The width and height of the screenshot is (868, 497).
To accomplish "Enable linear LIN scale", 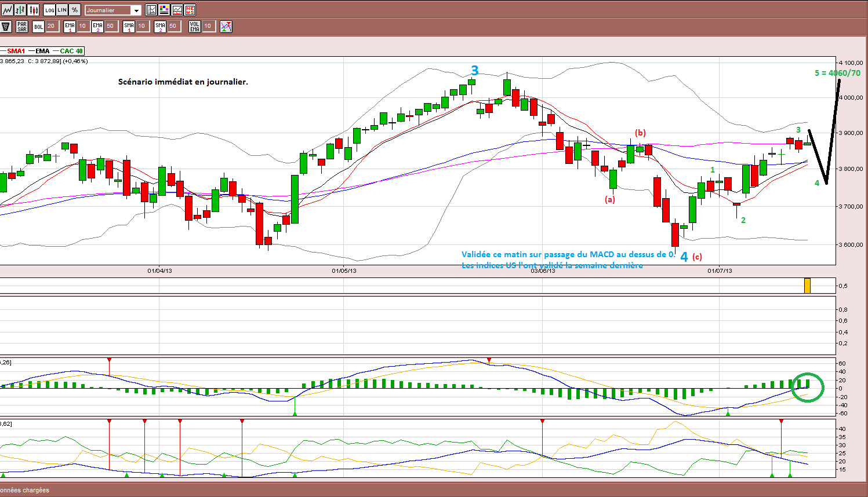I will point(62,10).
